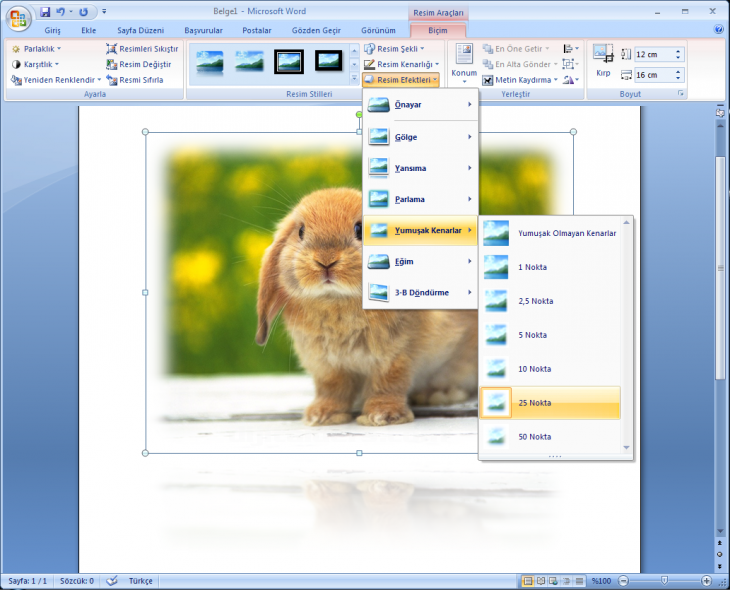Open the Parlama glow submenu
Screen dimensions: 730x590
click(420, 199)
